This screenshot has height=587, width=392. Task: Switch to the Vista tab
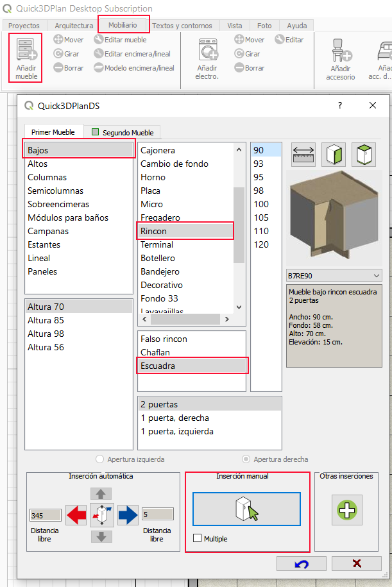click(234, 26)
